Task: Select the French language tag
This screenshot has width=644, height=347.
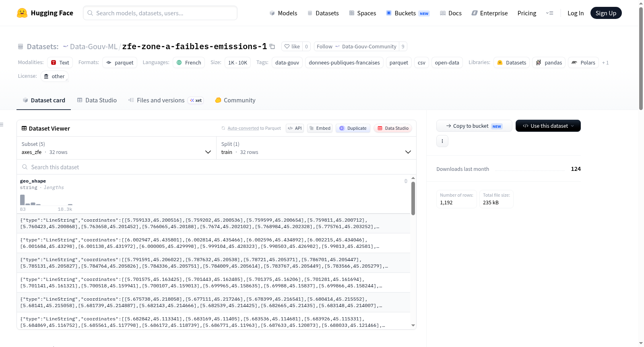Action: coord(189,62)
